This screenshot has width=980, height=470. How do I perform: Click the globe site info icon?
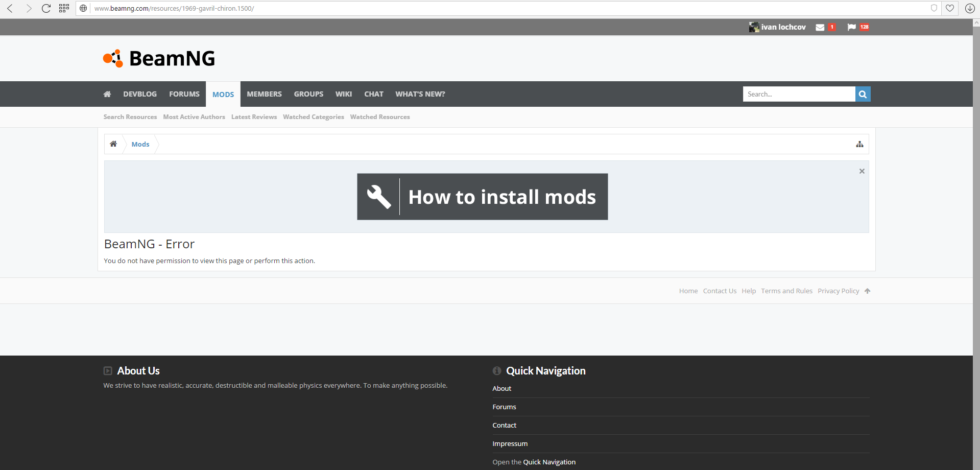(x=83, y=8)
